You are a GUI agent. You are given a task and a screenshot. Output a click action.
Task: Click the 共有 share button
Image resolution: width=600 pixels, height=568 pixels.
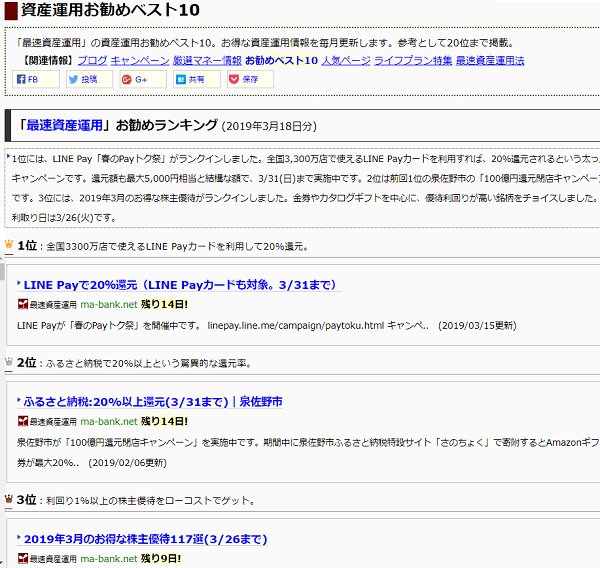pyautogui.click(x=197, y=79)
